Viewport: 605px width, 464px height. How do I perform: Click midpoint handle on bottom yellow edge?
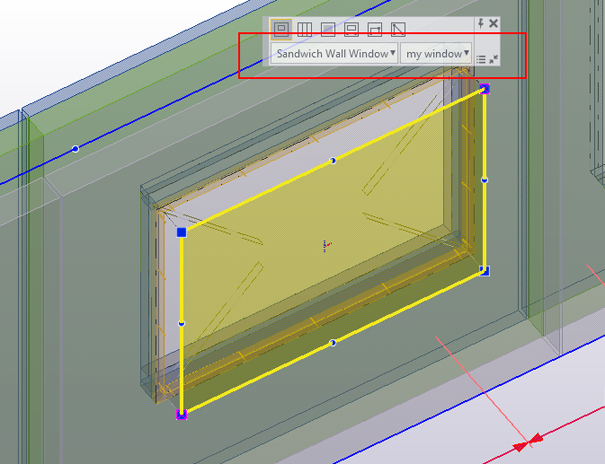333,343
